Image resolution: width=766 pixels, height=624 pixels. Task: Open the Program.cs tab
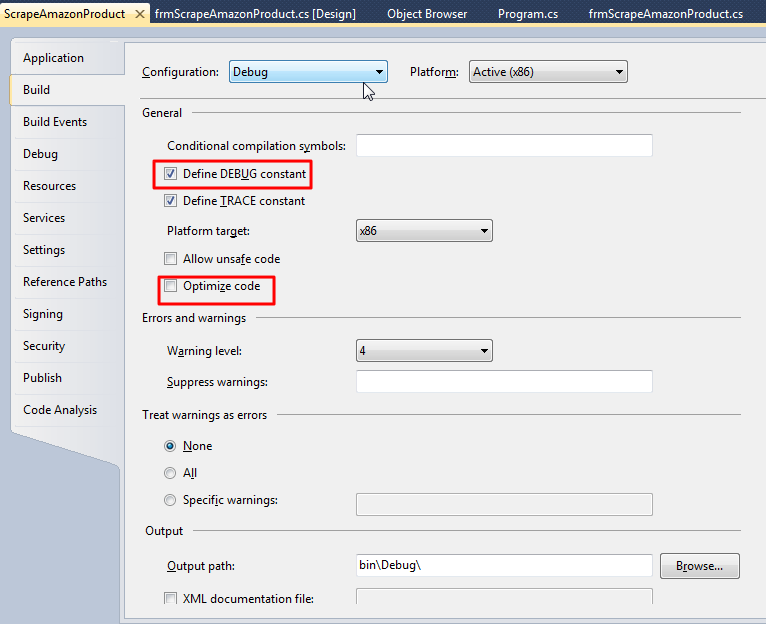(528, 14)
